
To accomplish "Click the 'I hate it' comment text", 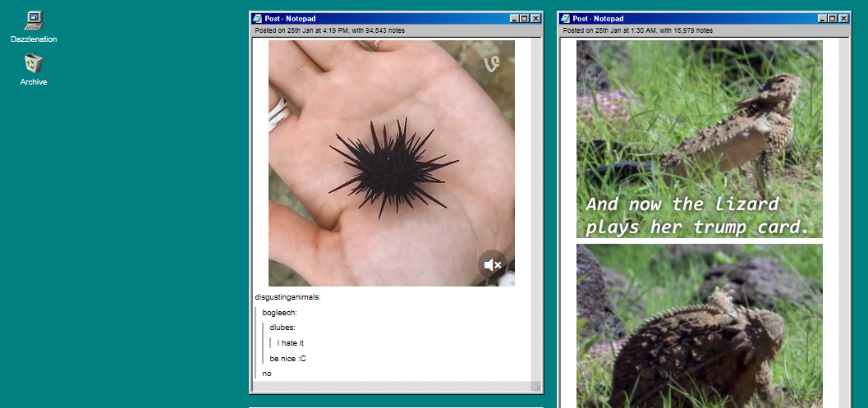I will [x=290, y=343].
